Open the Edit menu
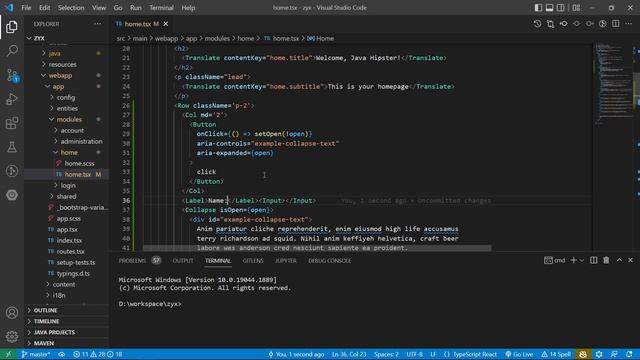 pyautogui.click(x=44, y=8)
